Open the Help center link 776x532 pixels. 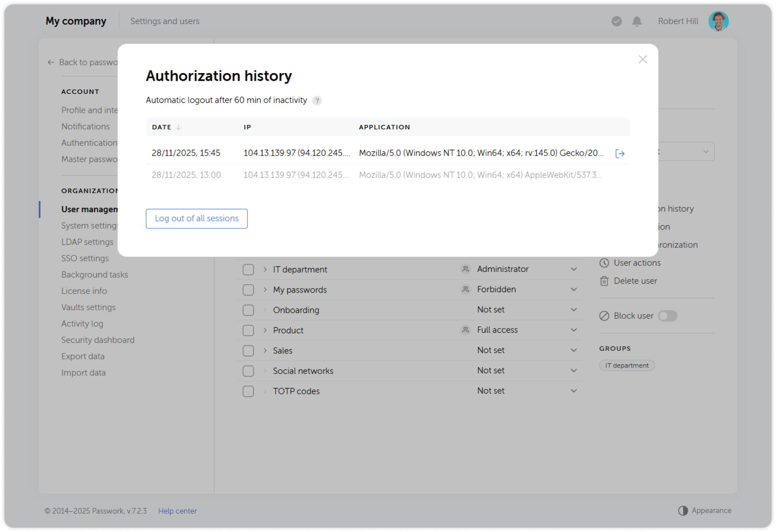click(178, 511)
